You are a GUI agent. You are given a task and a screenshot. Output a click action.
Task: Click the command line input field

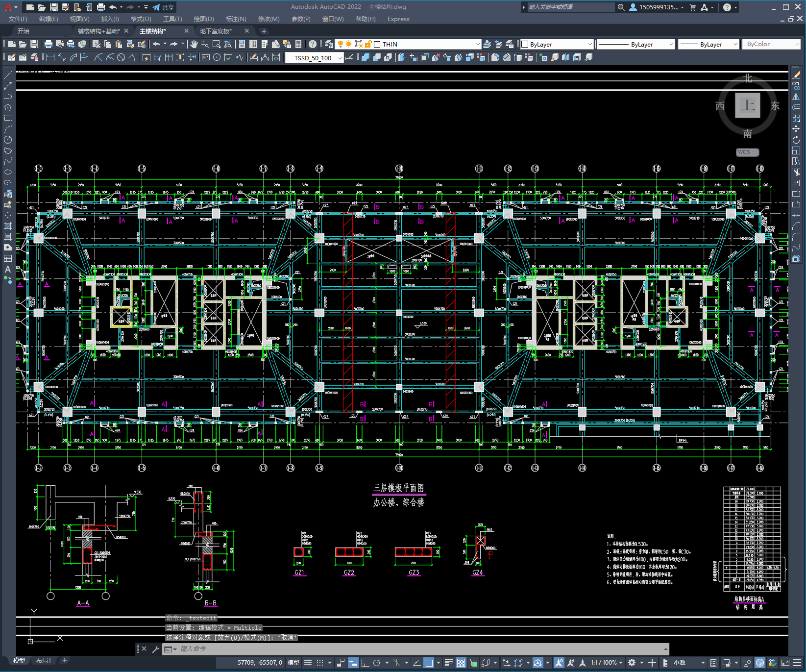click(416, 649)
